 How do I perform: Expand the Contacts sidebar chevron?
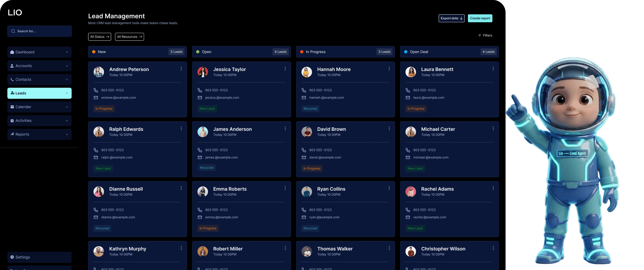coord(67,80)
